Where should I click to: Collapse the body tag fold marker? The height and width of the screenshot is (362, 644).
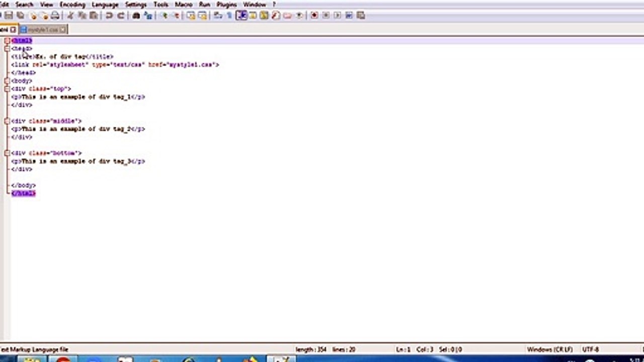(x=7, y=81)
